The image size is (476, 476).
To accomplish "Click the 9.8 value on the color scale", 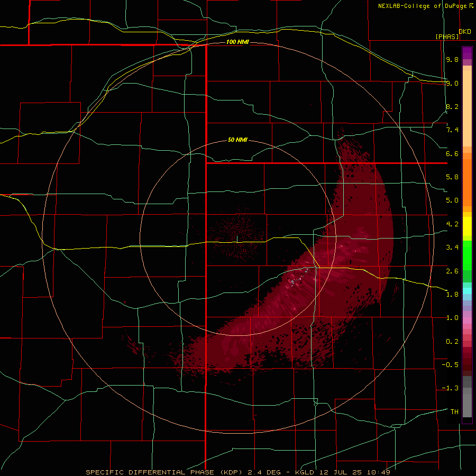I will (x=452, y=59).
